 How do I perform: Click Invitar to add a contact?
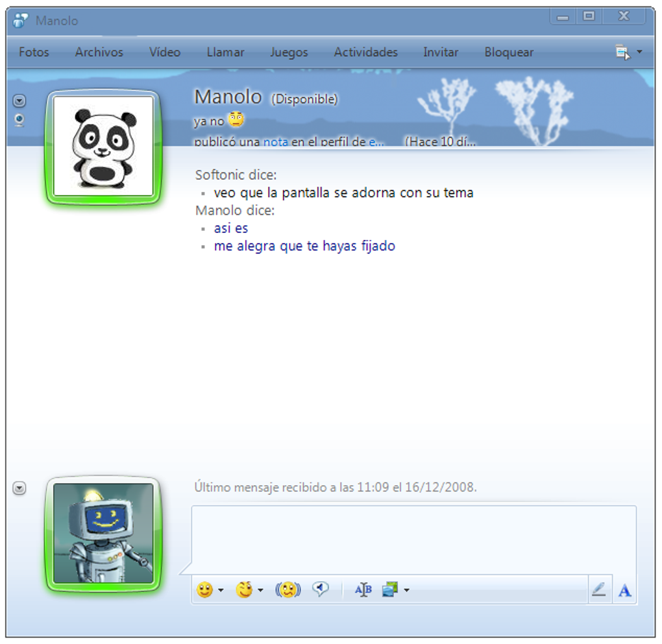pos(441,53)
